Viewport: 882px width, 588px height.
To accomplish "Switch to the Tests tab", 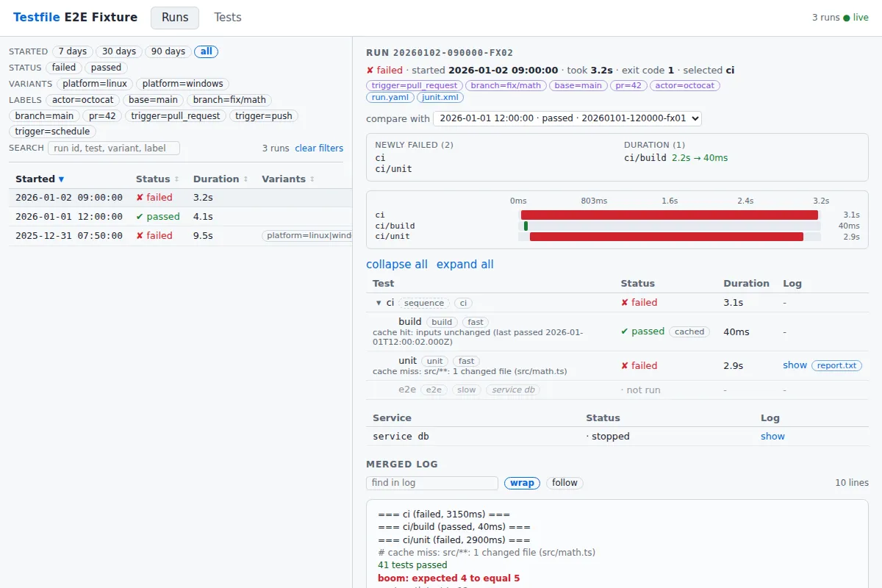I will pyautogui.click(x=228, y=18).
